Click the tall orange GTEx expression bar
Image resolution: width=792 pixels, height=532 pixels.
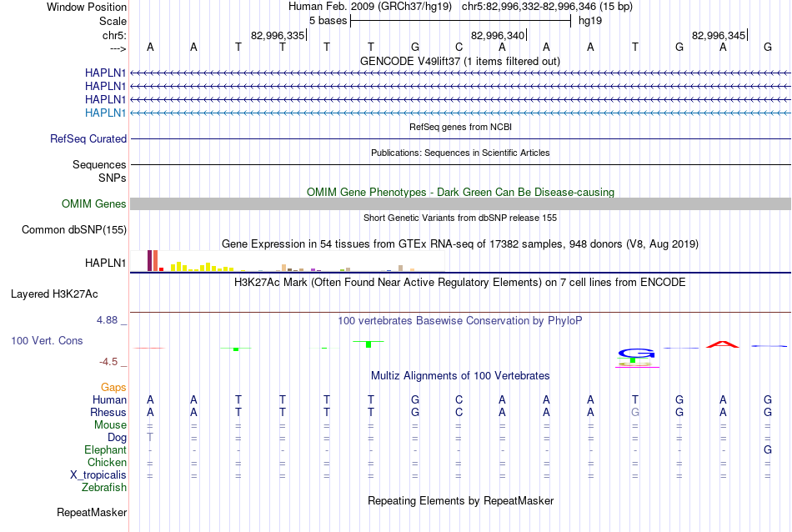[x=156, y=260]
